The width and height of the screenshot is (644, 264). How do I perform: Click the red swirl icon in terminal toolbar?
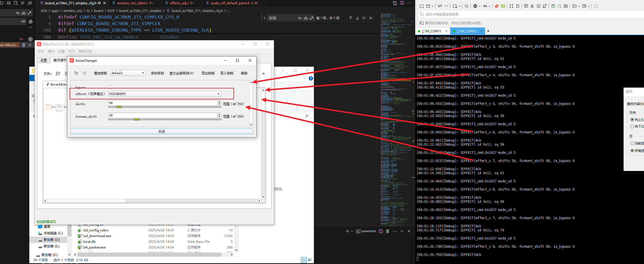(x=496, y=6)
